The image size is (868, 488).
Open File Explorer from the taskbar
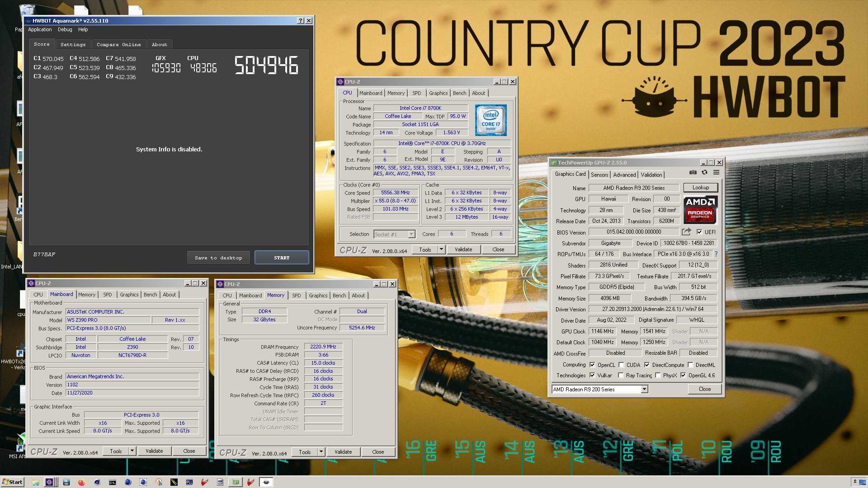(x=35, y=482)
